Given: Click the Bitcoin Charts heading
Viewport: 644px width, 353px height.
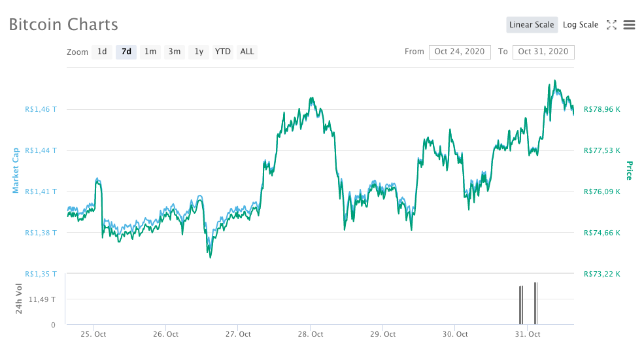Looking at the screenshot, I should click(x=63, y=25).
